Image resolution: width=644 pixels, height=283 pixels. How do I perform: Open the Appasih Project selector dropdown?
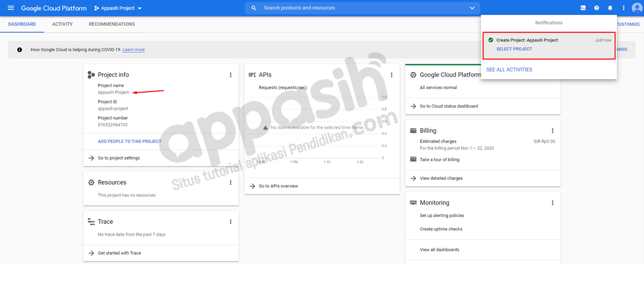(x=118, y=8)
